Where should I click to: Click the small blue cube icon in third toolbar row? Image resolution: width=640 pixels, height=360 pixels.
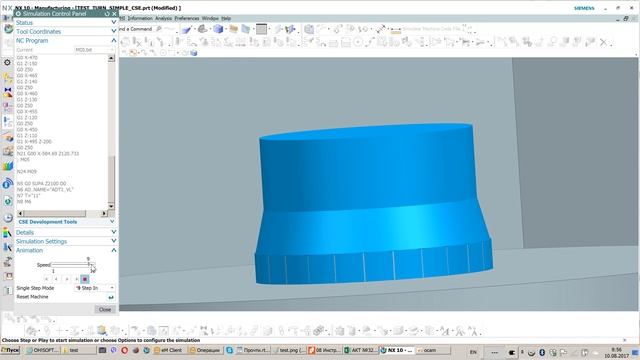tap(194, 53)
